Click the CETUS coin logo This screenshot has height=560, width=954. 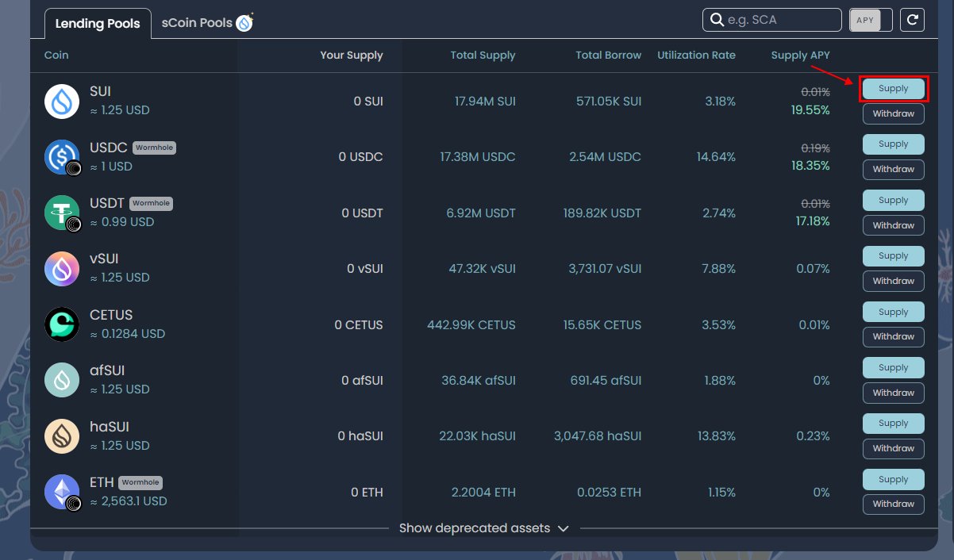click(62, 324)
